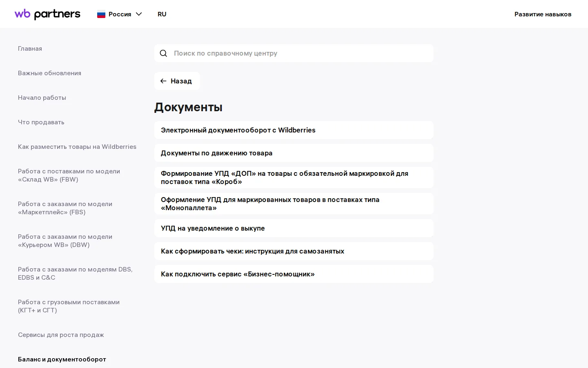Open Как сформировать чеки для самозанятых
The width and height of the screenshot is (588, 368).
tap(294, 251)
